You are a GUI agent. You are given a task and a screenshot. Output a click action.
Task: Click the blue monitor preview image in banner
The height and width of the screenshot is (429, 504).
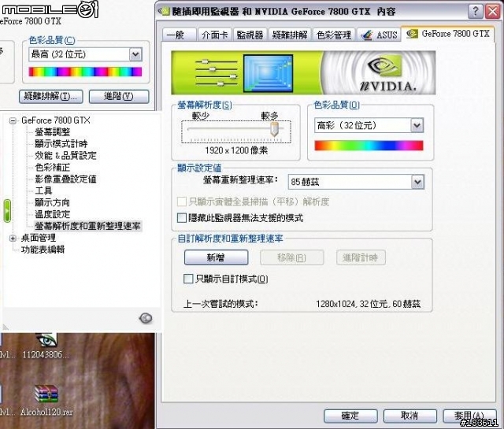268,73
